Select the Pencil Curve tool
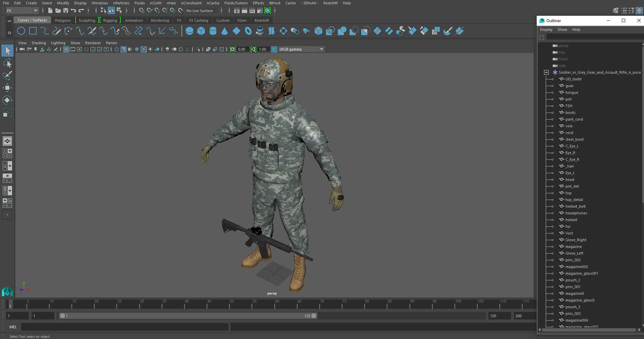The height and width of the screenshot is (339, 644). point(56,31)
